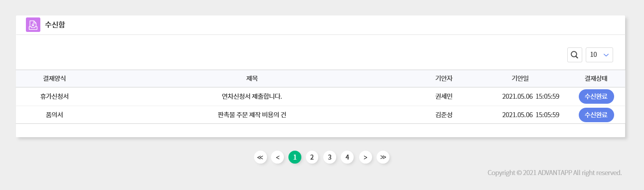This screenshot has width=644, height=190.
Task: Click the purple inbox icon beside 수신함
Action: pyautogui.click(x=33, y=24)
